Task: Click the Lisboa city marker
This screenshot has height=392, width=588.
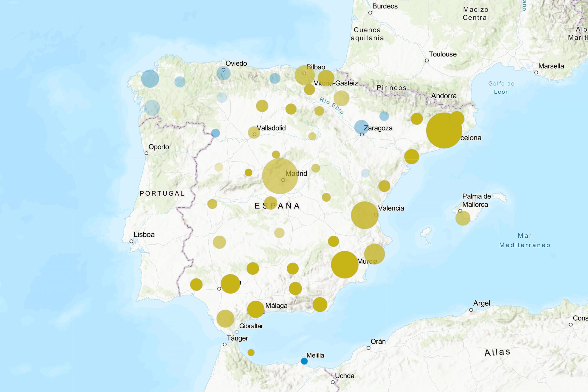Action: tap(131, 241)
